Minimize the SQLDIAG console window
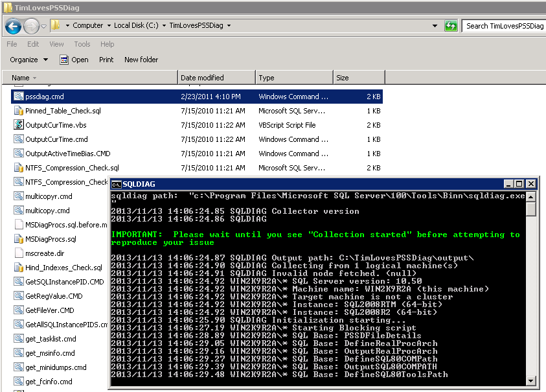546x392 pixels. coord(508,183)
